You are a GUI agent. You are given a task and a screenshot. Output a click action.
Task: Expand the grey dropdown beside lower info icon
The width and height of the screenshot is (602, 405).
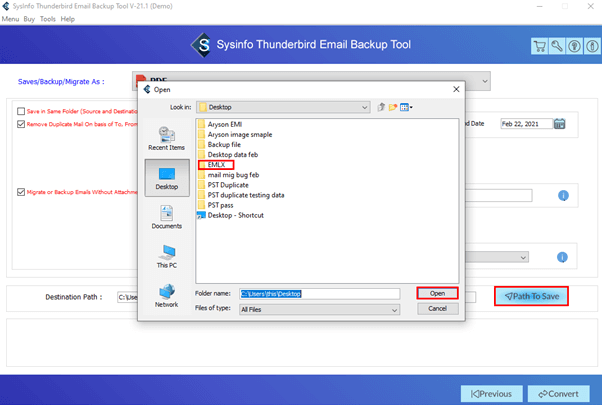pos(497,257)
